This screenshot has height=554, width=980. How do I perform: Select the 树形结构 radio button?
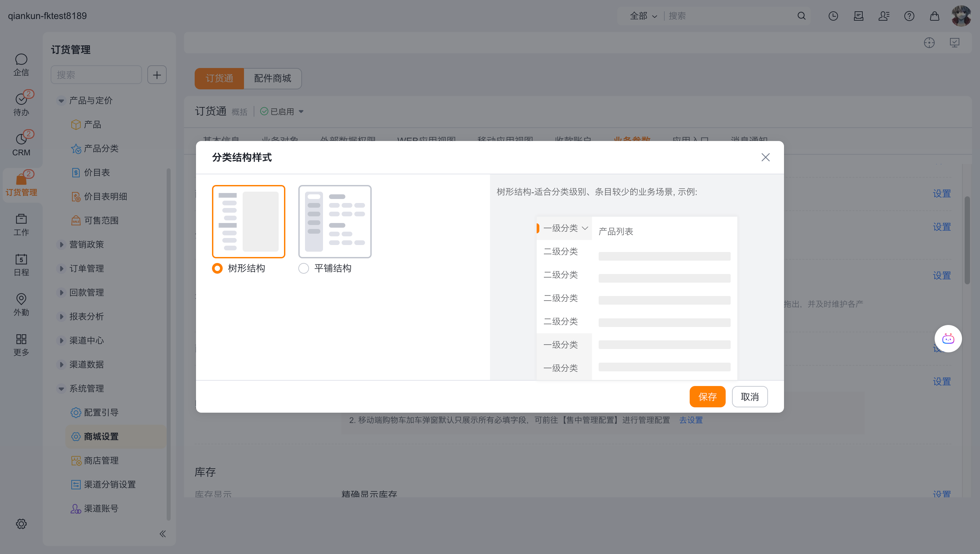217,268
